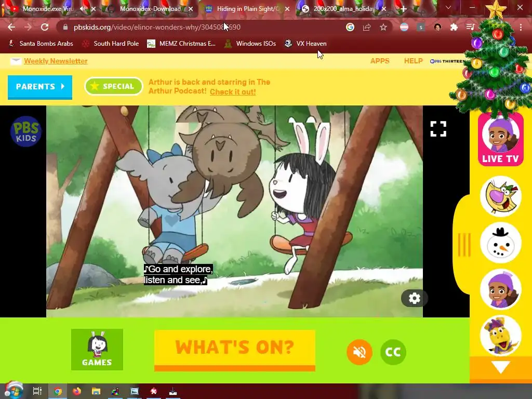Click the PARENTS button
Screen dimensions: 532x399
pos(39,87)
